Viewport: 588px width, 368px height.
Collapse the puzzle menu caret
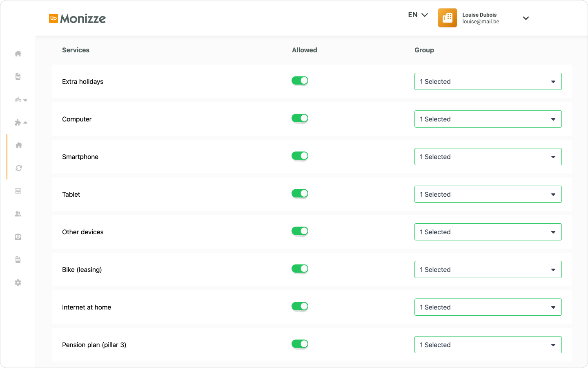click(x=25, y=122)
